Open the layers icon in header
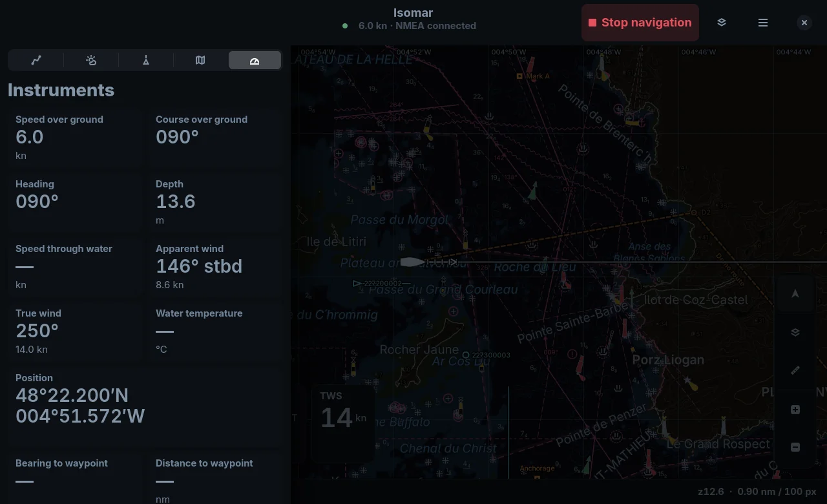This screenshot has width=827, height=504. (722, 23)
